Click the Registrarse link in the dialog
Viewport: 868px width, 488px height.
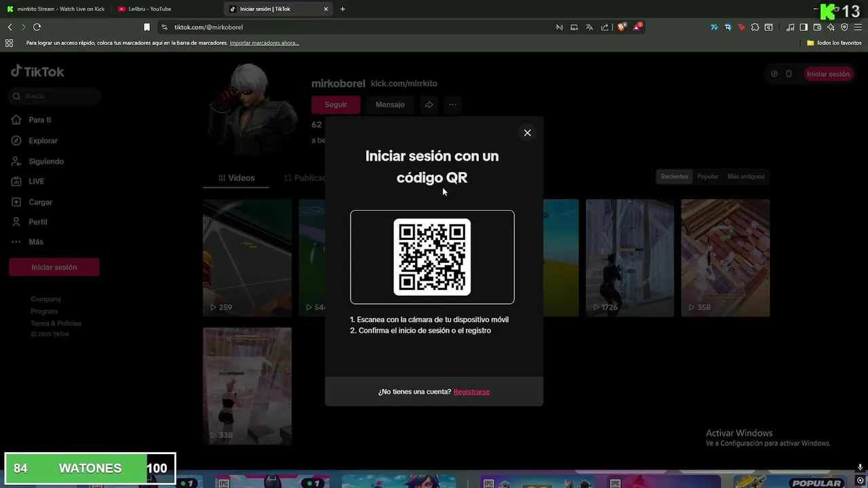click(471, 392)
